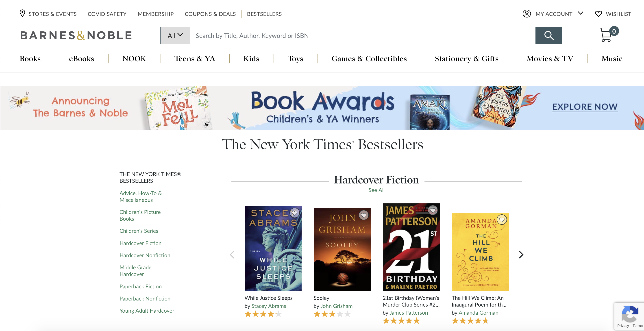
Task: Open author Stacey Abrams link
Action: pyautogui.click(x=269, y=306)
